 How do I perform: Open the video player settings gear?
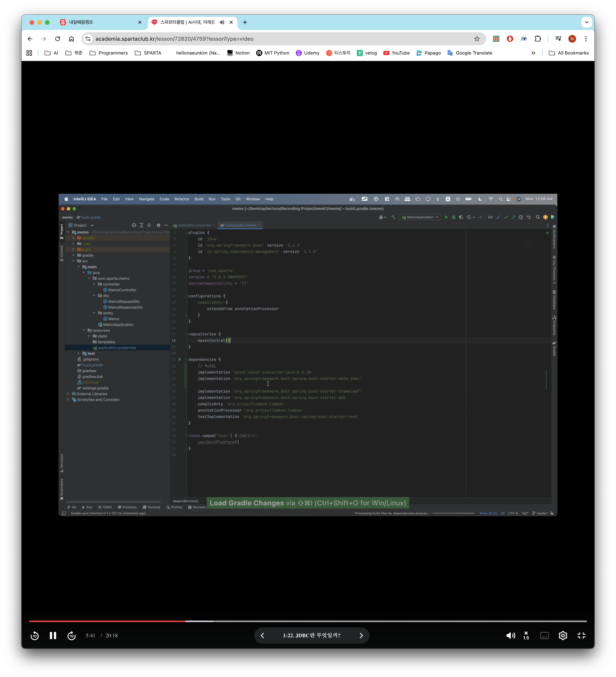click(563, 635)
